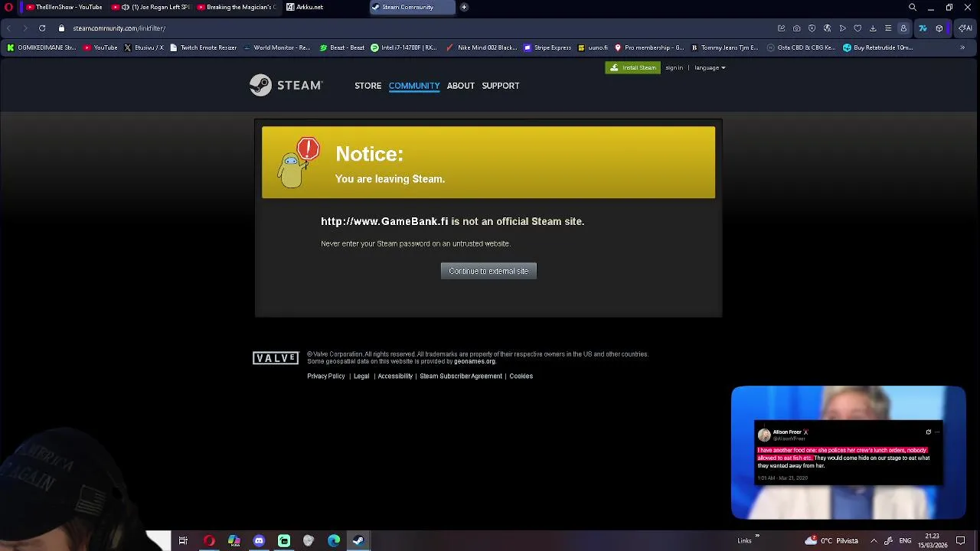
Task: Open the weather widget 0°C Pilvistä
Action: 831,541
